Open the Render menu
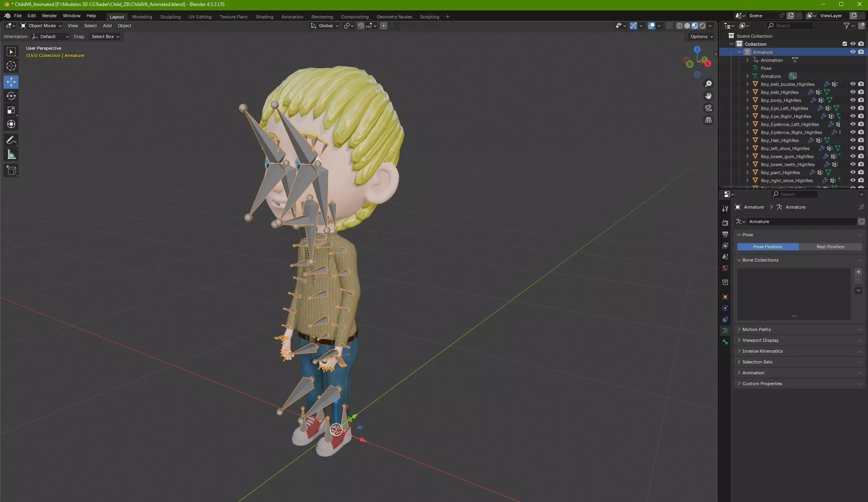The image size is (868, 502). [49, 16]
